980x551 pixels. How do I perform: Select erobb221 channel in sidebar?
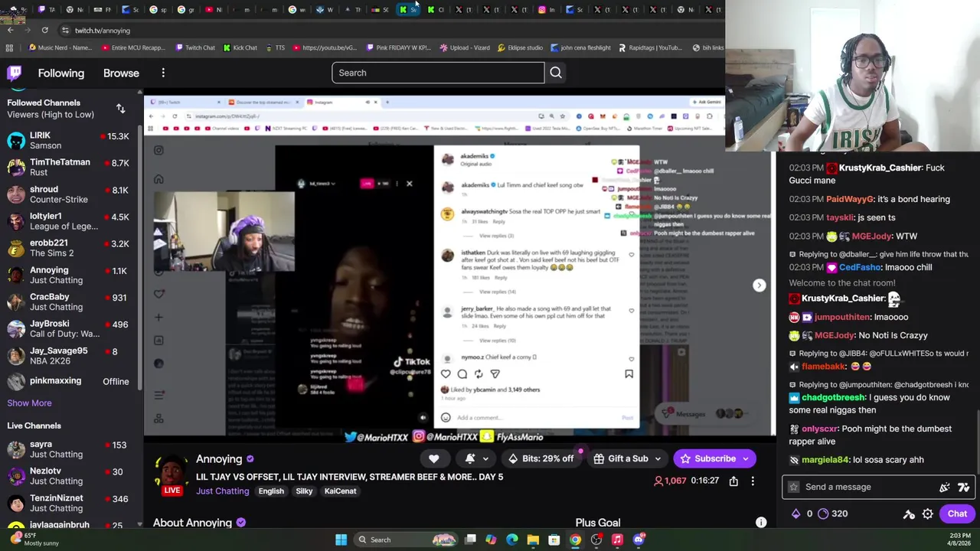69,248
